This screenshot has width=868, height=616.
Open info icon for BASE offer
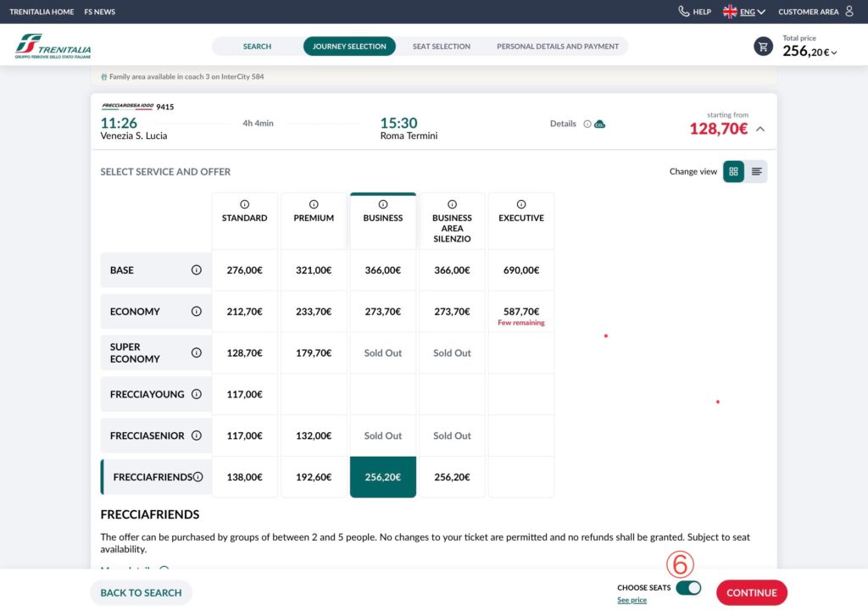(197, 270)
